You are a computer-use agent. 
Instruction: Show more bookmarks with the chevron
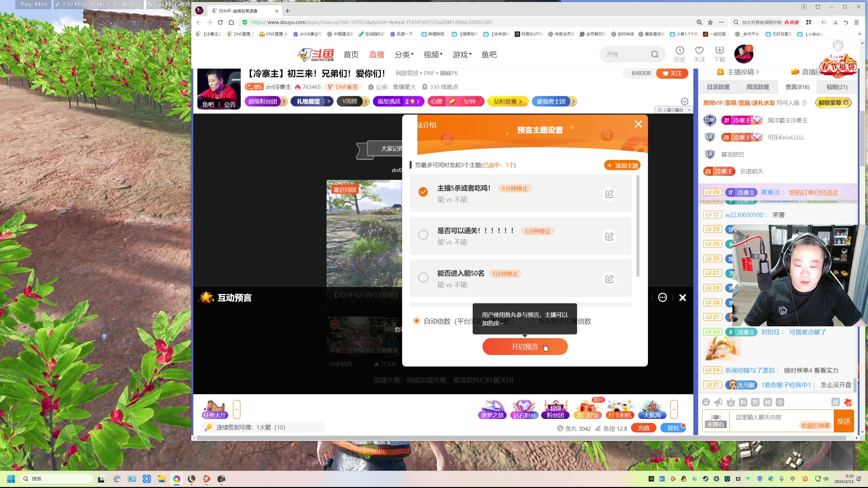pos(860,34)
